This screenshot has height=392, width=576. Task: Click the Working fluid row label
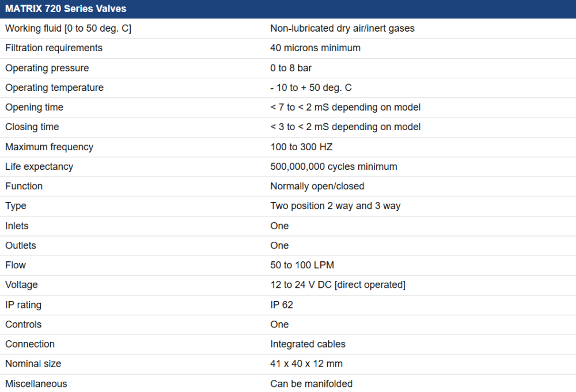[68, 28]
